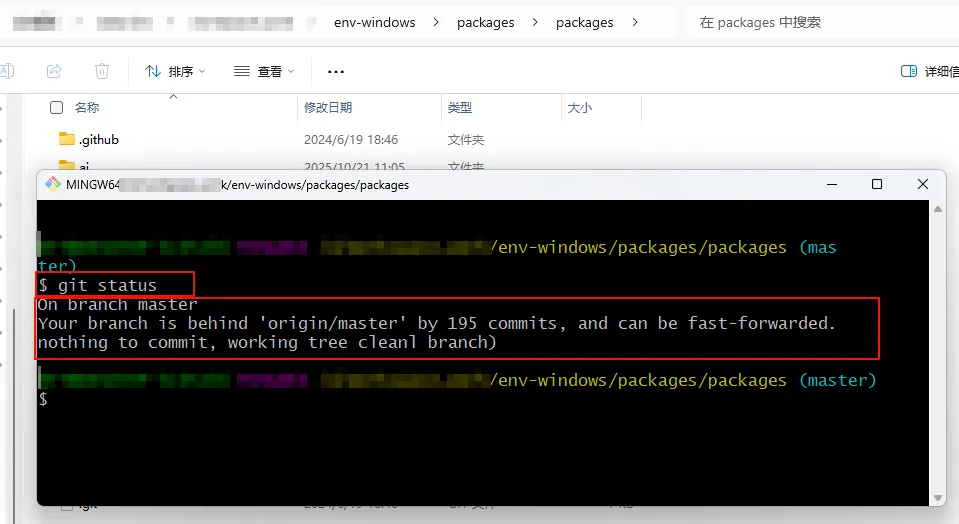Viewport: 959px width, 524px height.
Task: Sort by the 名称 column header
Action: [x=87, y=108]
